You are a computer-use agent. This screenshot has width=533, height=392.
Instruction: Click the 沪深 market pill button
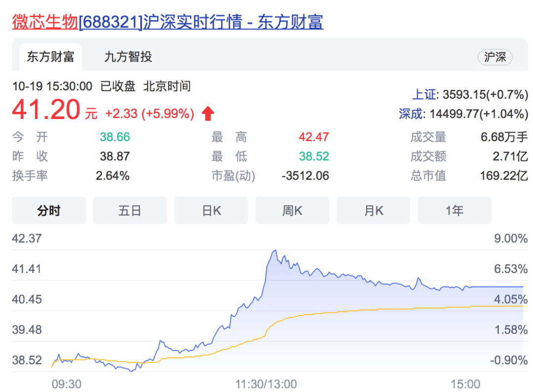tap(495, 57)
